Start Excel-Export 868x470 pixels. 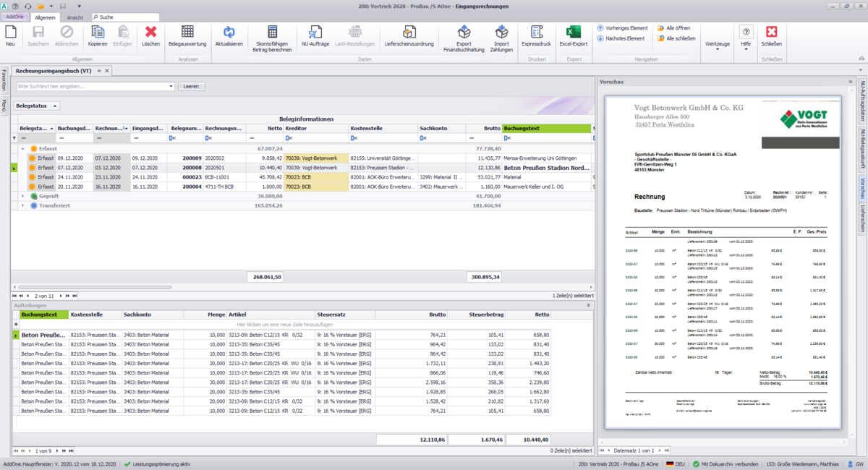point(574,33)
